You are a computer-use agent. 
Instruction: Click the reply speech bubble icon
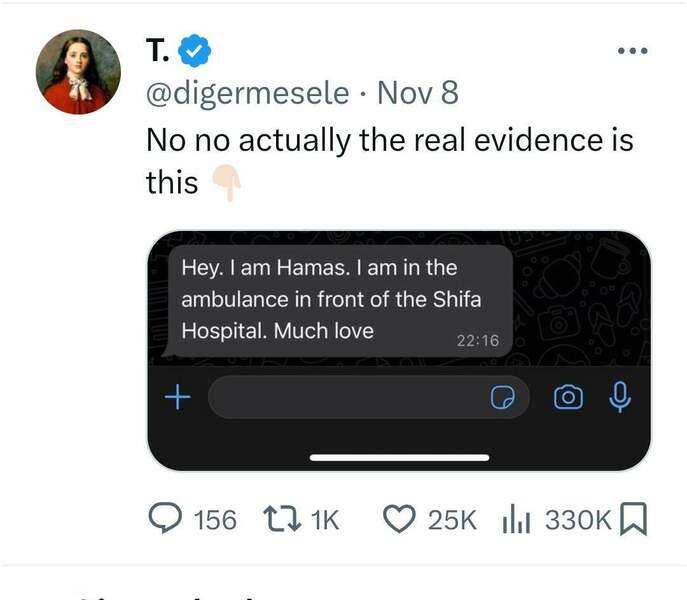[x=164, y=519]
